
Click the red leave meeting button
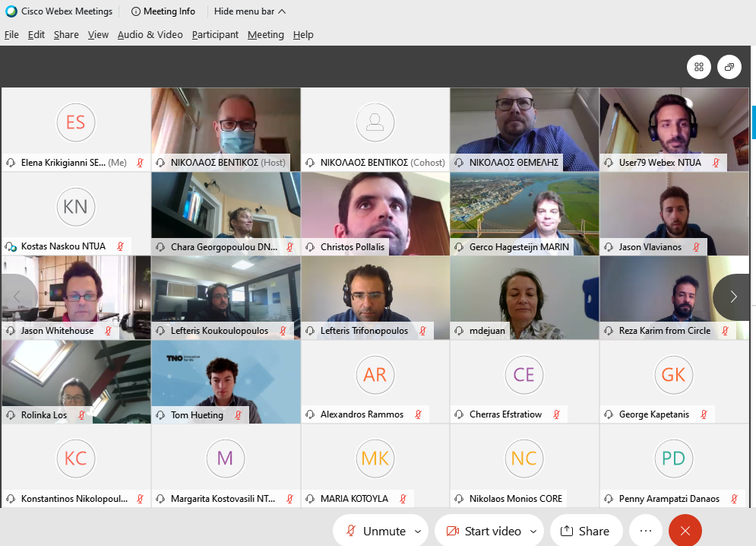(x=685, y=531)
